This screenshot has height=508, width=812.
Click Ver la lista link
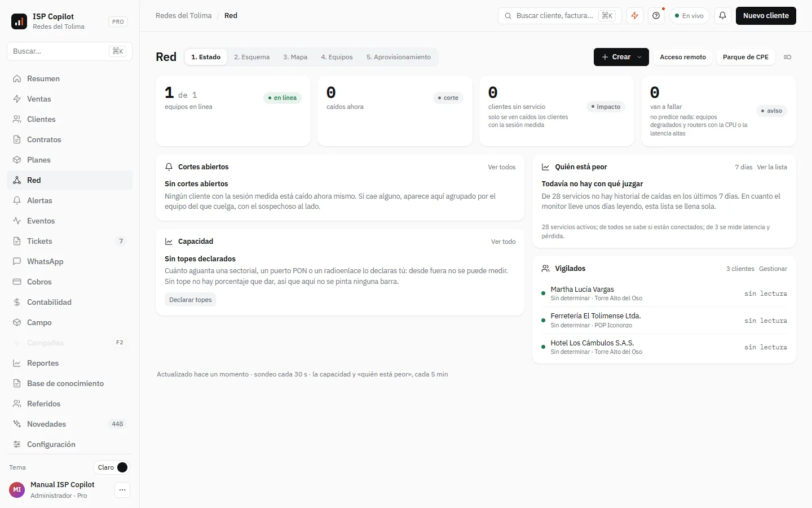[772, 167]
